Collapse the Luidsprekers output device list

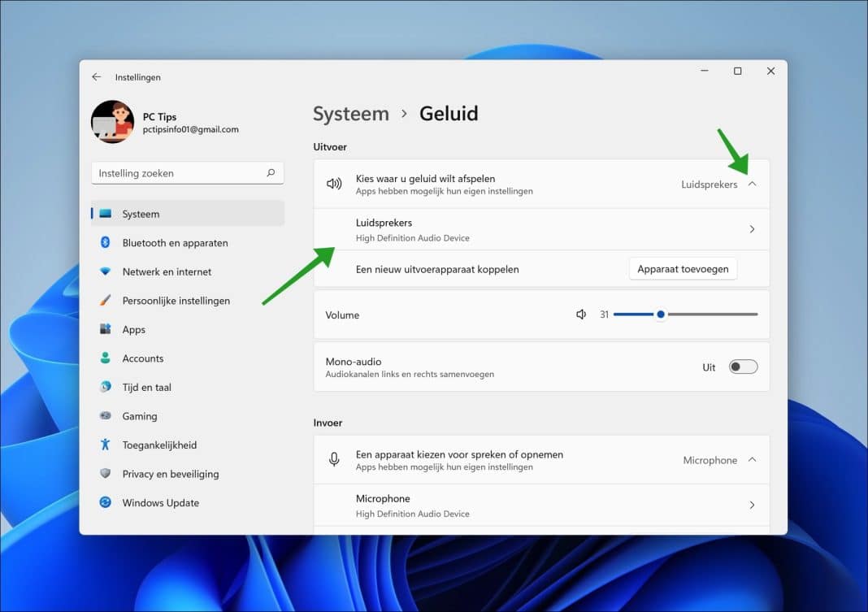(752, 184)
